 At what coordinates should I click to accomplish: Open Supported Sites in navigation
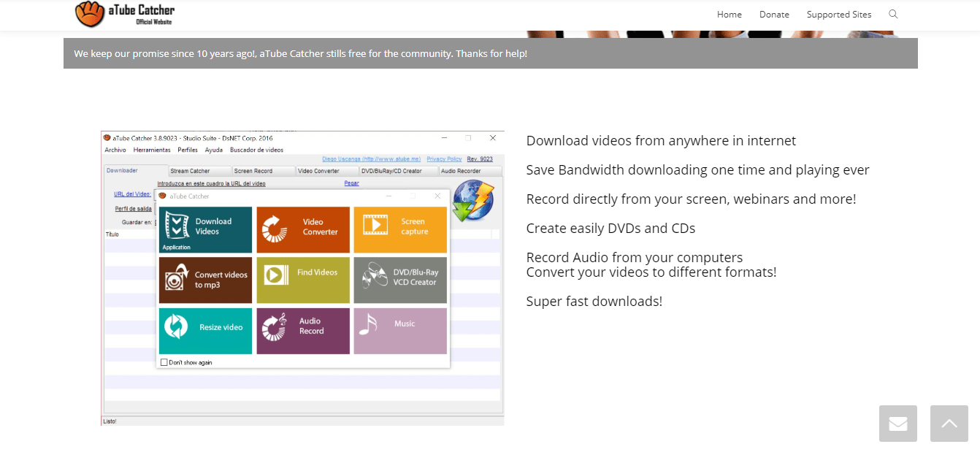(x=839, y=15)
